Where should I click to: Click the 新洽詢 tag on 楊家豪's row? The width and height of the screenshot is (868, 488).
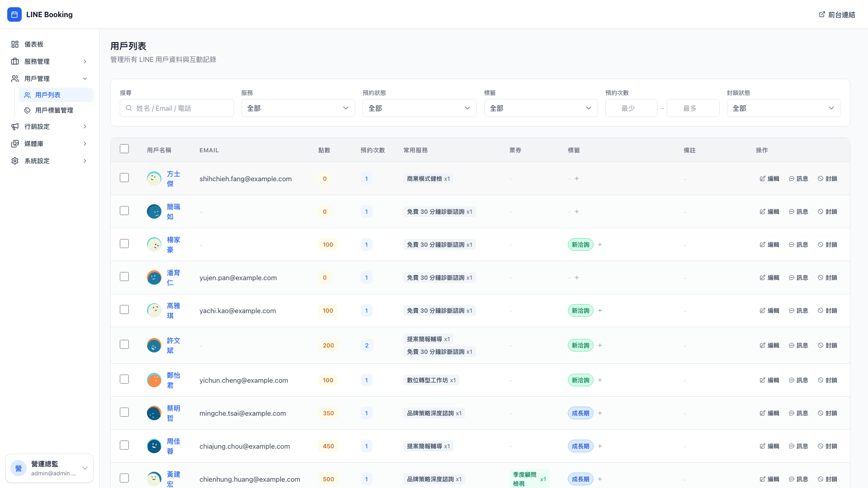click(x=580, y=244)
